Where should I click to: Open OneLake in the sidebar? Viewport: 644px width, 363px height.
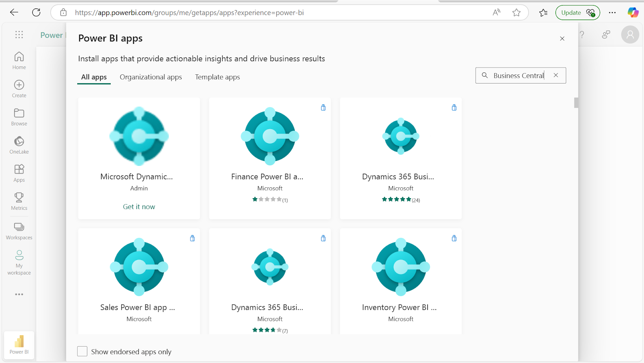19,145
